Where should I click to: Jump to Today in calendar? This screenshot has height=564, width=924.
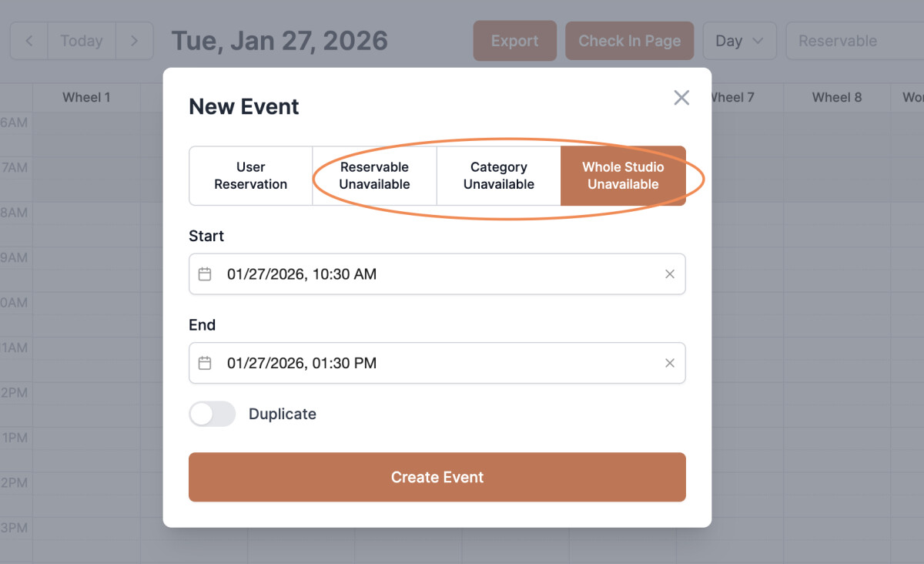(x=82, y=41)
